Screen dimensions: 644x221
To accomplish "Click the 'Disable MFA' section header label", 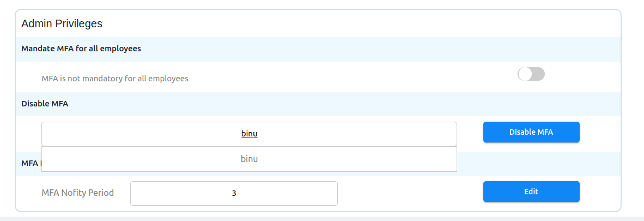I will (45, 104).
